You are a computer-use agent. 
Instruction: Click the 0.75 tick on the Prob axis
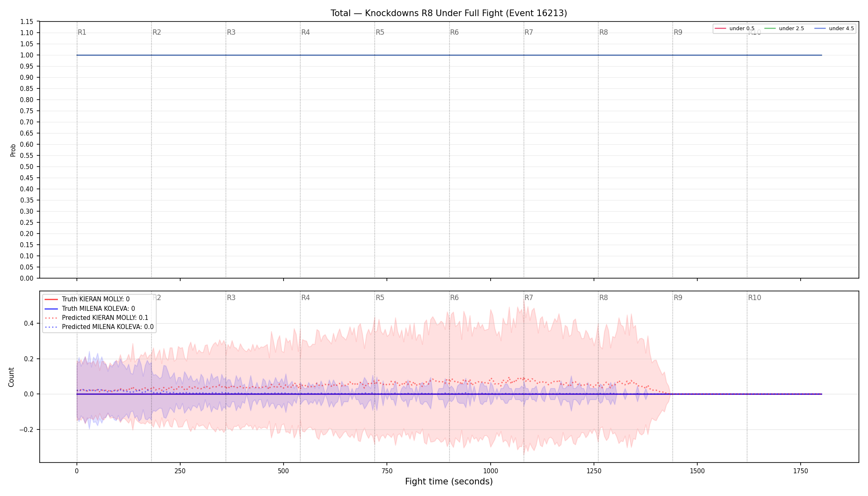tap(27, 111)
